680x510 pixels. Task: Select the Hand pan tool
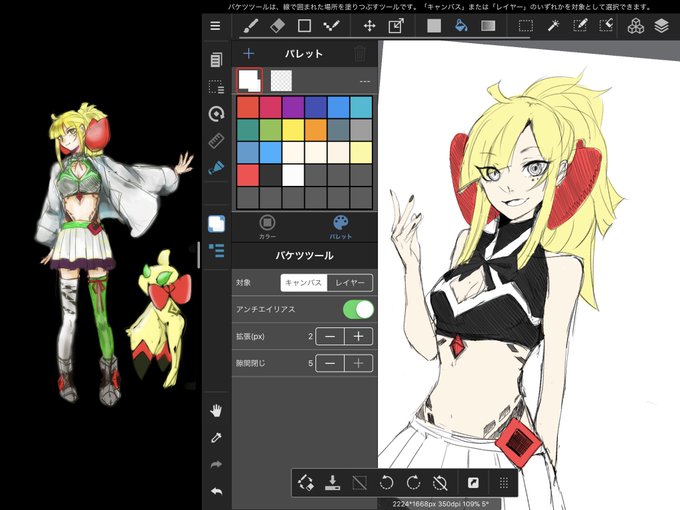216,410
